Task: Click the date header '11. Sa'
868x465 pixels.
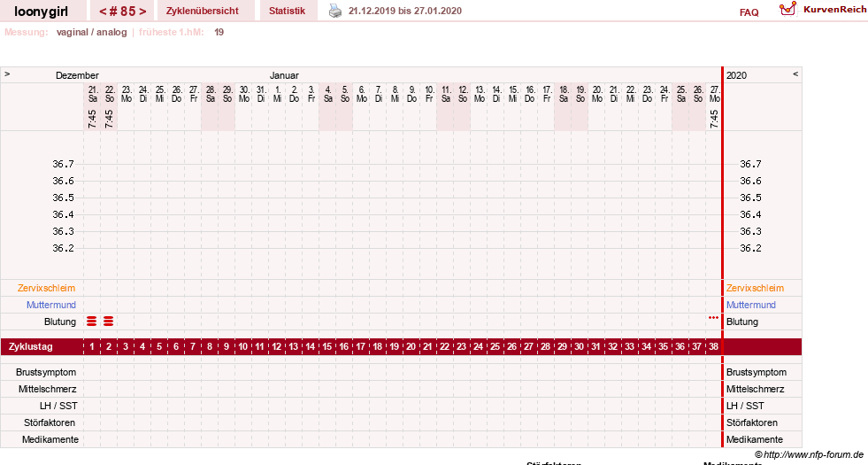Action: [x=446, y=94]
